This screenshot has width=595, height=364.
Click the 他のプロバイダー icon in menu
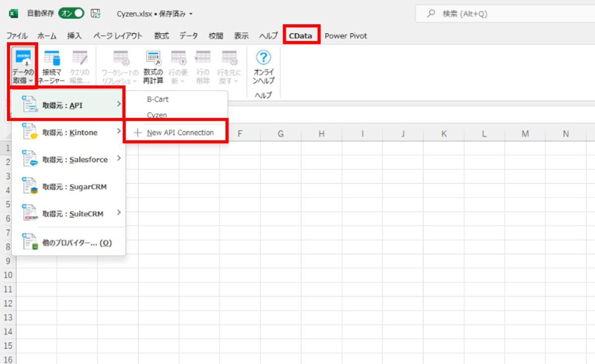(30, 243)
